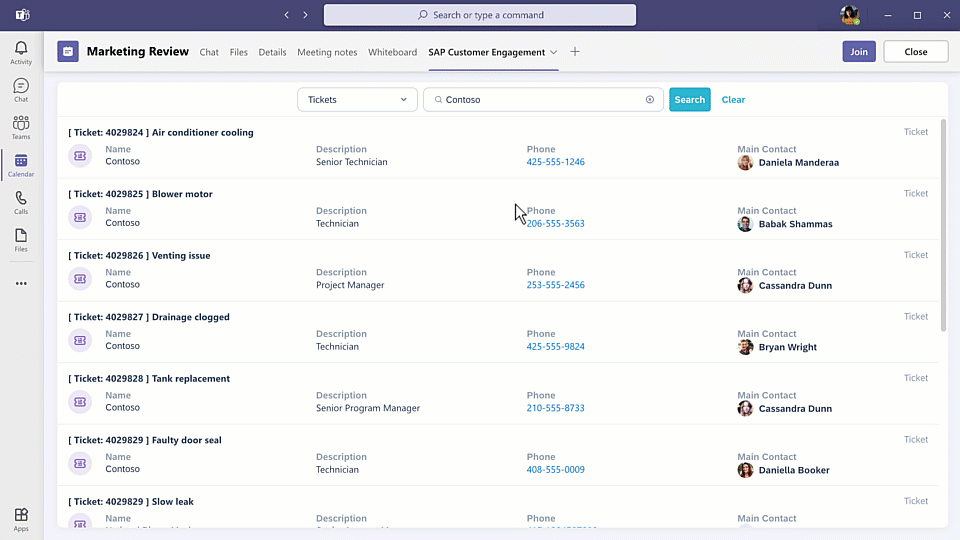Add a new tab with plus icon

575,52
